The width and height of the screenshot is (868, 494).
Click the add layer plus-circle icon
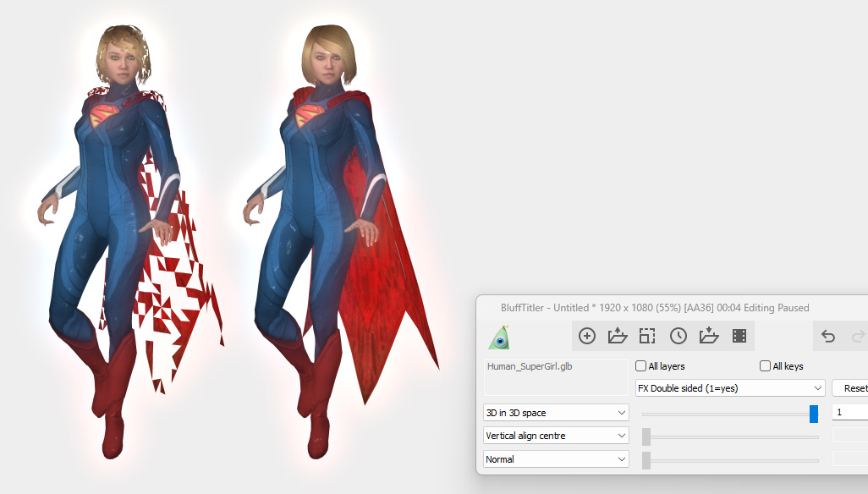coord(587,336)
